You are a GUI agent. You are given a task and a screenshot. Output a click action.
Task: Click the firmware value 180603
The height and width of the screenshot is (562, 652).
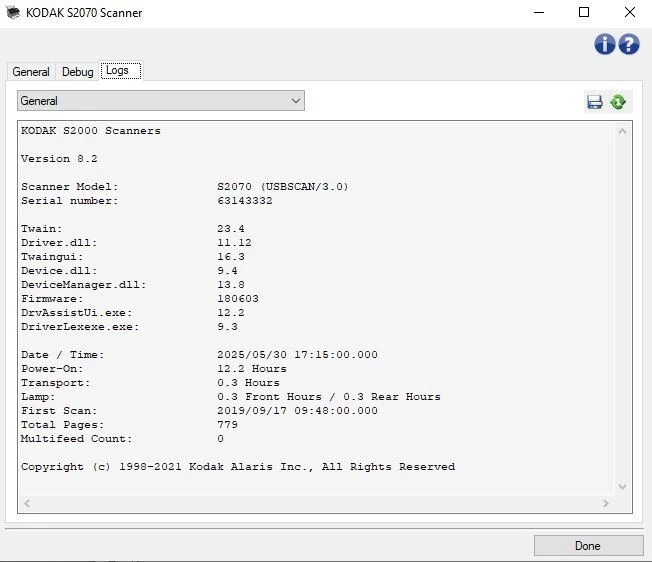click(x=238, y=299)
